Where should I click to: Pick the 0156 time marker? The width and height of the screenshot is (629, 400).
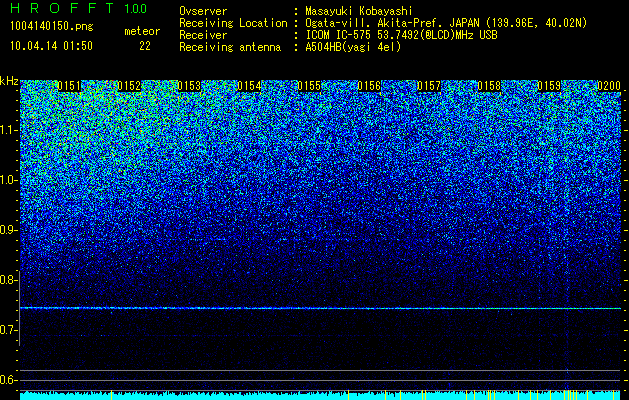click(x=369, y=86)
